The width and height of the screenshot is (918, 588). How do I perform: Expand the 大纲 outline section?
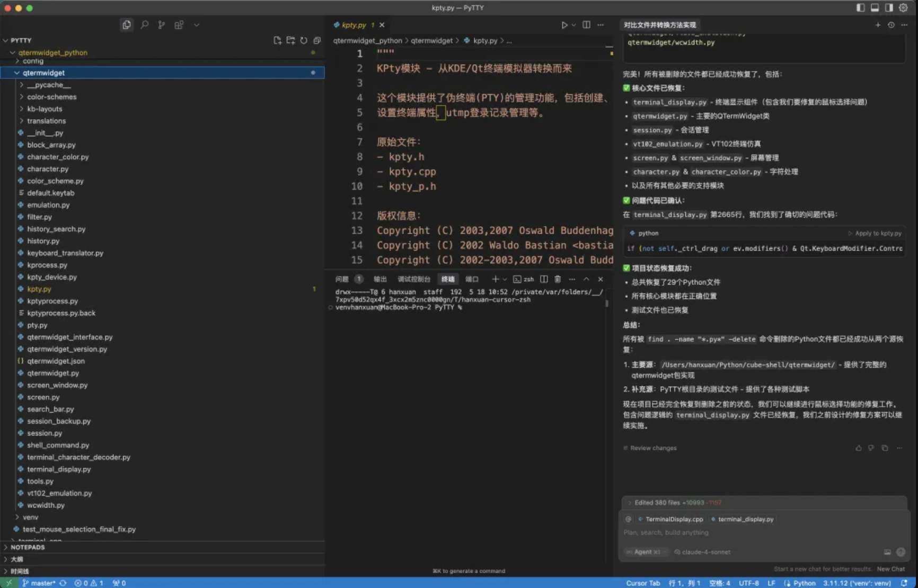pos(162,559)
